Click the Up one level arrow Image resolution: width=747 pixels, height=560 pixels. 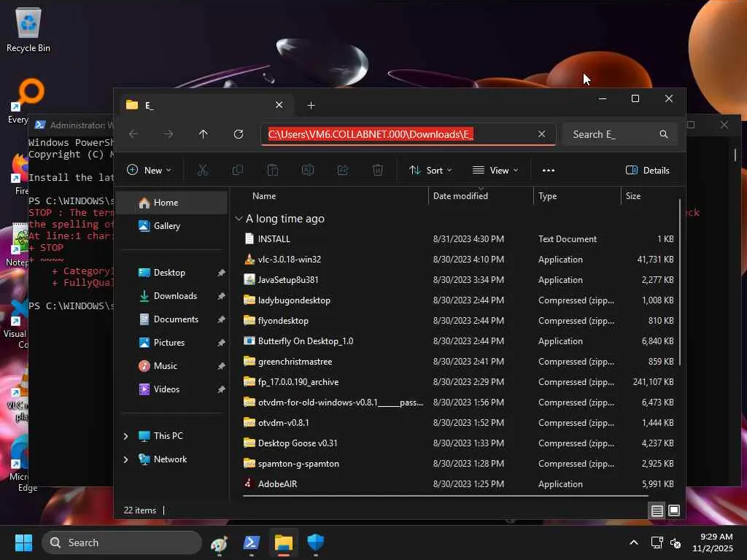coord(204,134)
